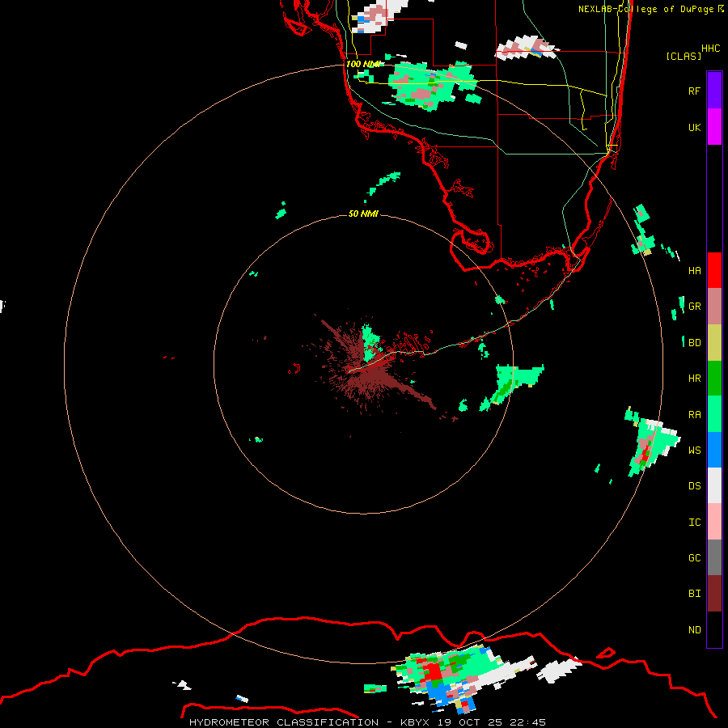The width and height of the screenshot is (728, 728).
Task: Click the BI legend label
Action: 695,594
